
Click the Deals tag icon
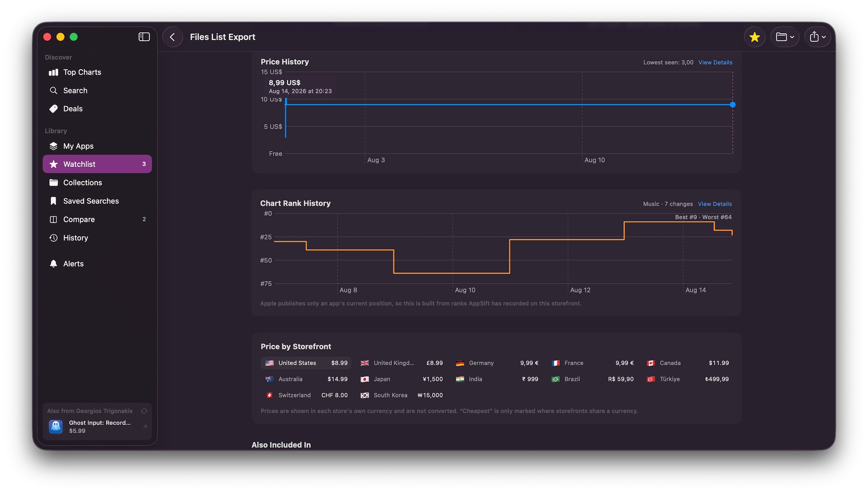(53, 109)
